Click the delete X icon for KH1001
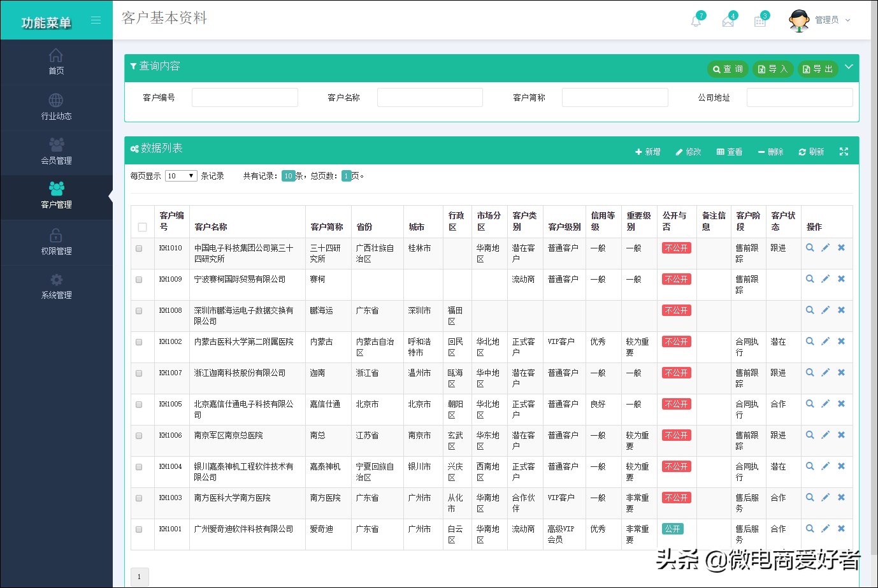 pyautogui.click(x=841, y=529)
